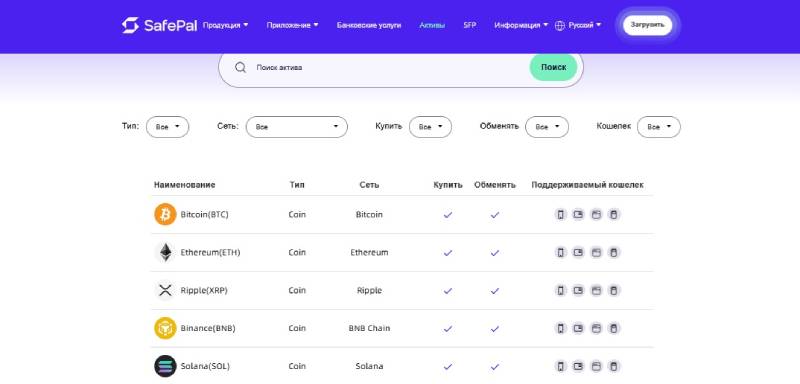The width and height of the screenshot is (800, 384).
Task: Click Binance's Купить checkmark
Action: [x=448, y=329]
